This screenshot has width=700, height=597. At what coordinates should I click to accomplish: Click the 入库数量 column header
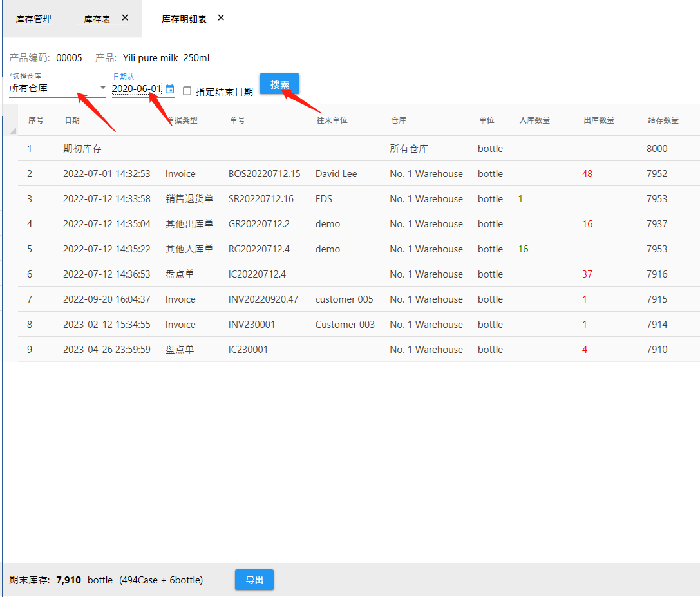534,120
